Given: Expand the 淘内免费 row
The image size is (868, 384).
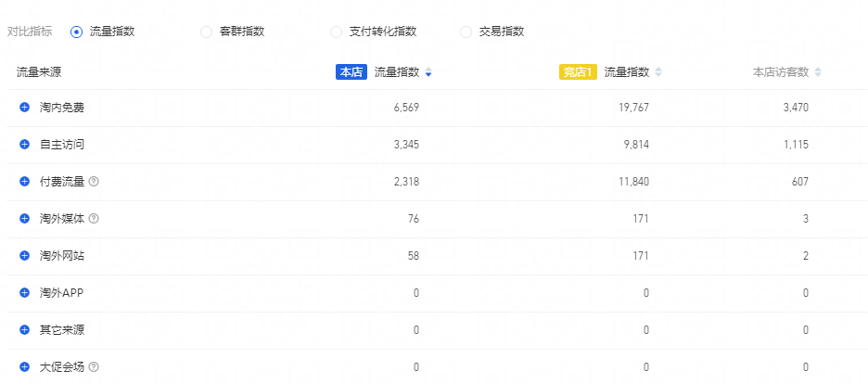Looking at the screenshot, I should [x=24, y=108].
